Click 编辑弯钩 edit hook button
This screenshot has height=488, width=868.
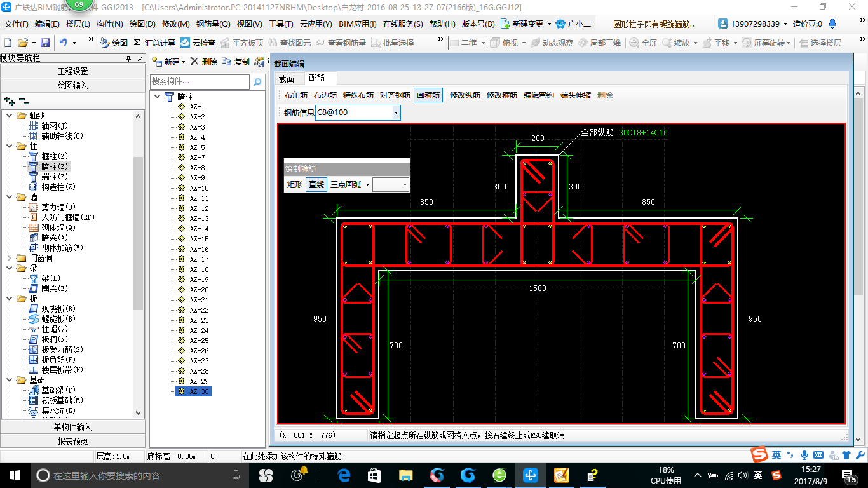[x=539, y=95]
